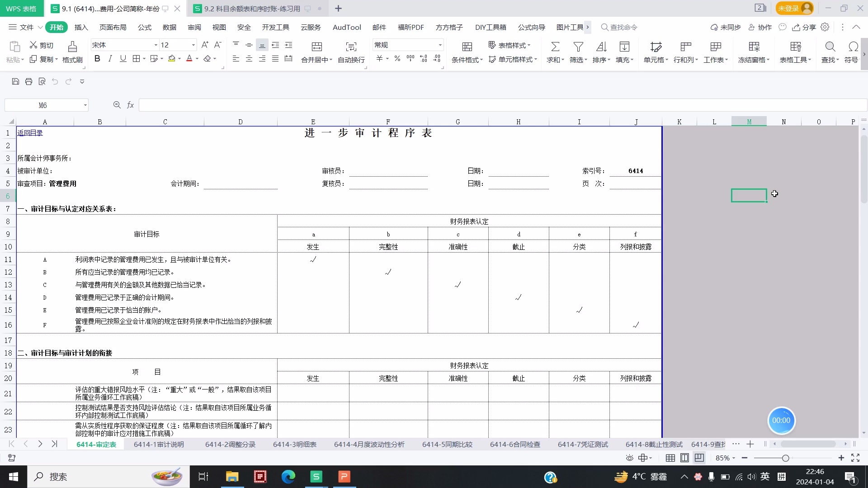Click the Insert Function fx icon
The image size is (868, 488).
click(130, 105)
